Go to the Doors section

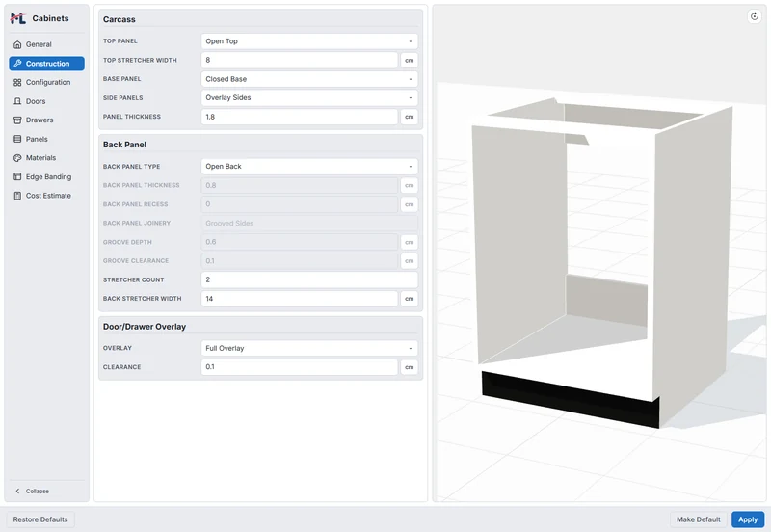pyautogui.click(x=46, y=101)
